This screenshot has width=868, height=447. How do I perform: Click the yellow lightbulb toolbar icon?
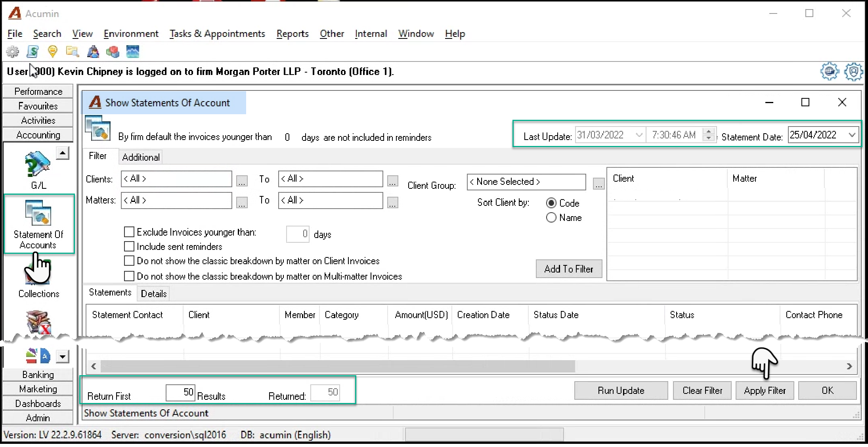coord(52,52)
